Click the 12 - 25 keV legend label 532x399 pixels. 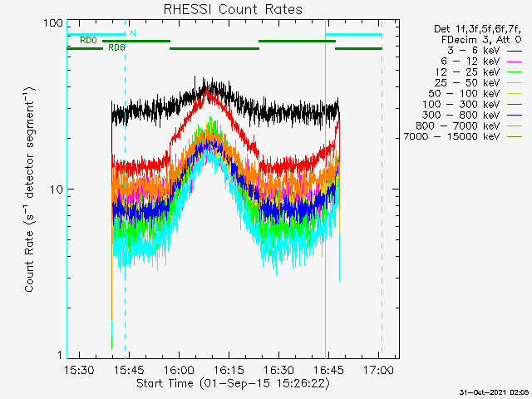click(467, 72)
